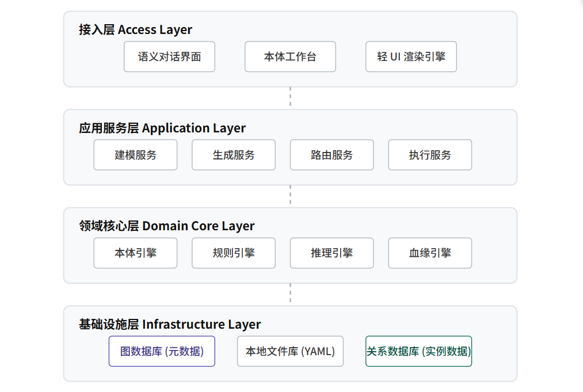Click the 规则引擎 box
The image size is (583, 392).
[x=234, y=253]
